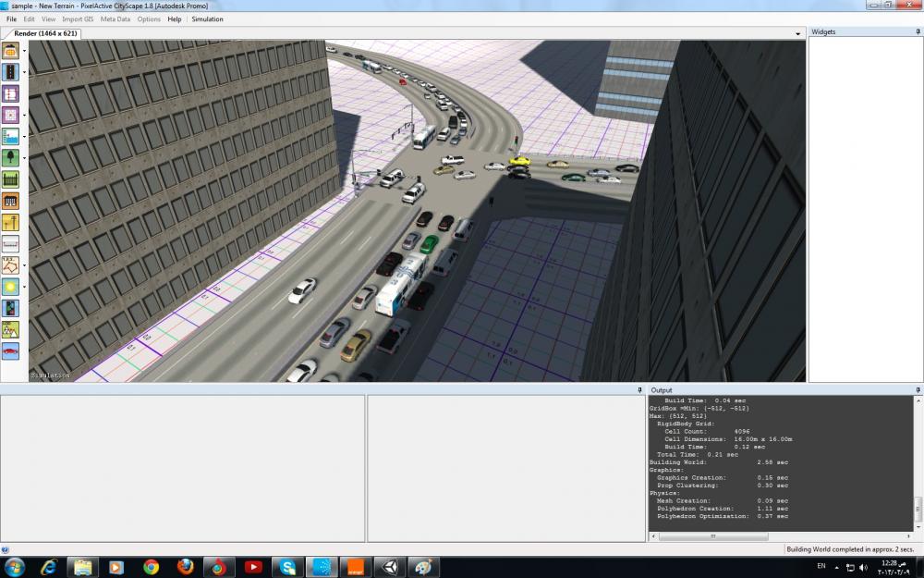Select the orange building tool icon
Image resolution: width=924 pixels, height=578 pixels.
10,201
